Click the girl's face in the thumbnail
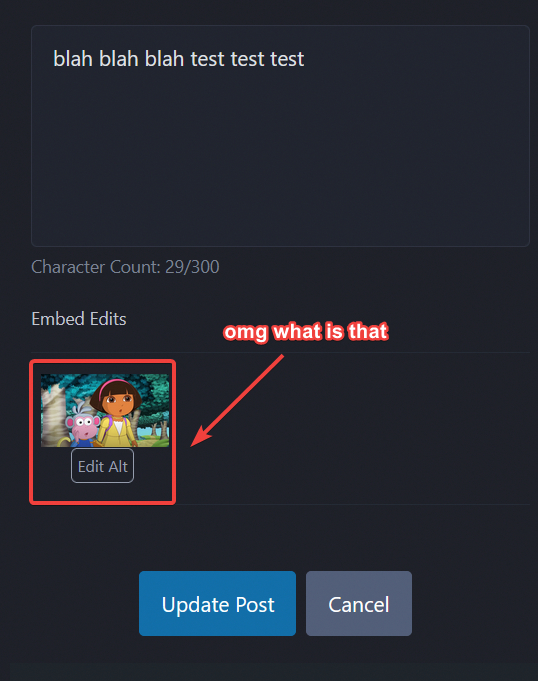Image resolution: width=538 pixels, height=681 pixels. click(117, 403)
